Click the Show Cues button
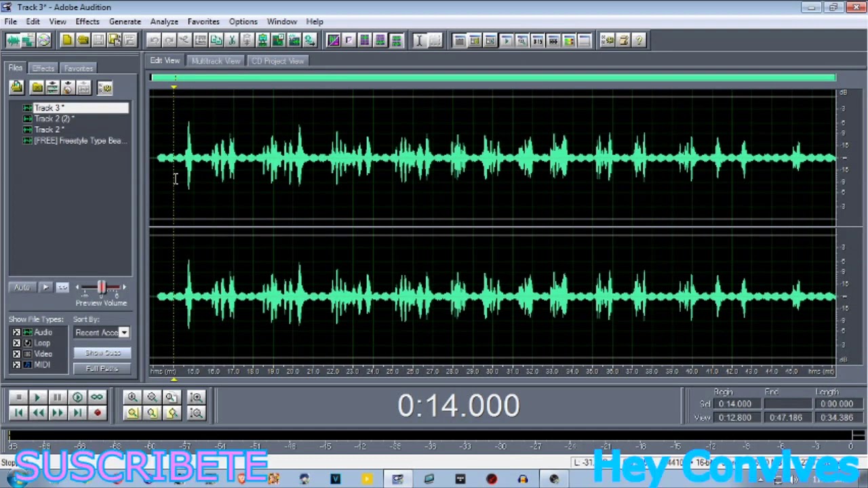Image resolution: width=868 pixels, height=488 pixels. pyautogui.click(x=102, y=353)
